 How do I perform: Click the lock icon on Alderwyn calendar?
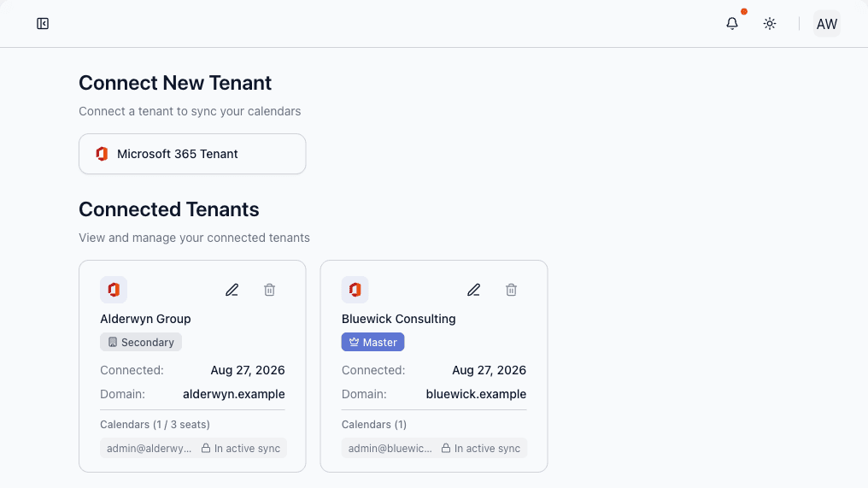pyautogui.click(x=206, y=448)
